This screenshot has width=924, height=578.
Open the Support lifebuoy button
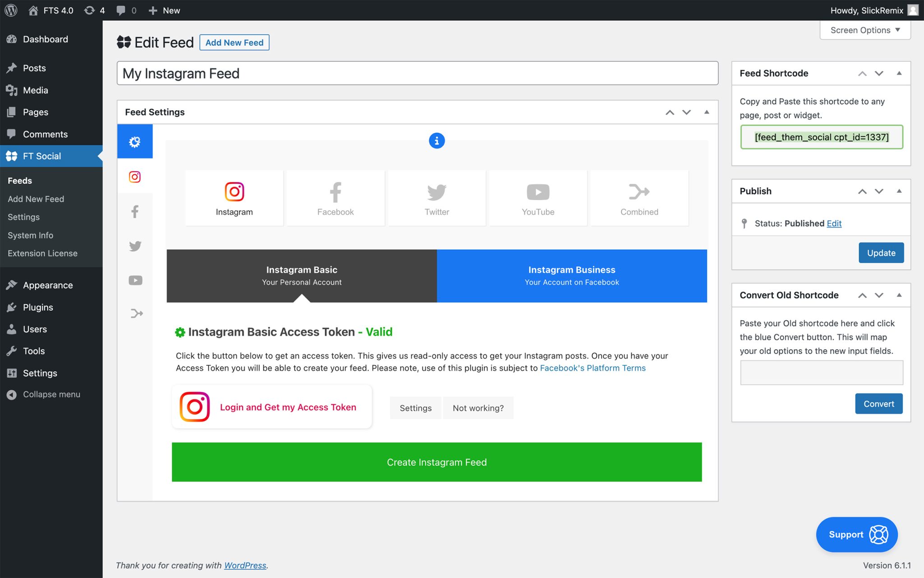(856, 535)
